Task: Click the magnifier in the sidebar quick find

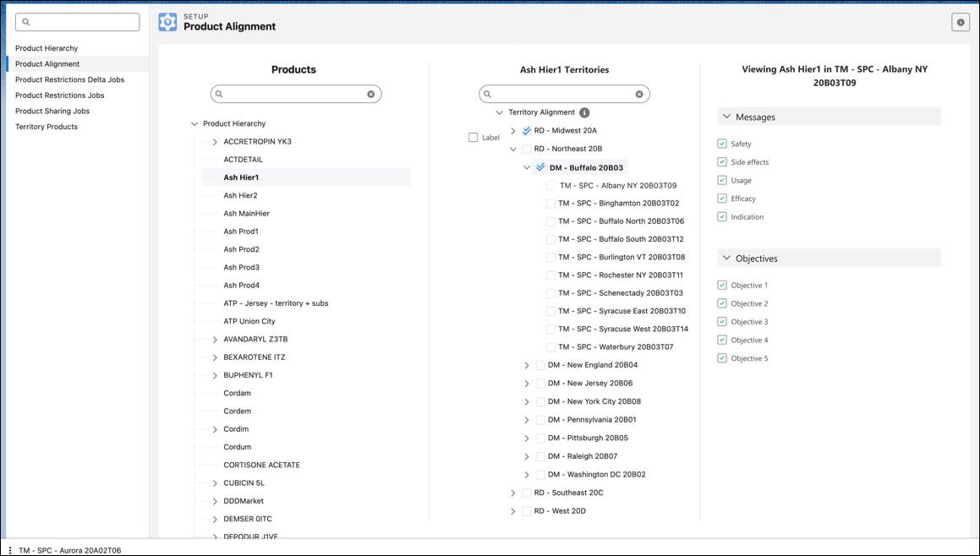Action: 26,23
